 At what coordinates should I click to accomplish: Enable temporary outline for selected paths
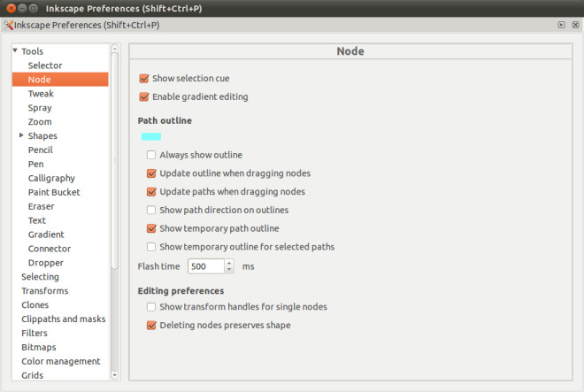[151, 247]
